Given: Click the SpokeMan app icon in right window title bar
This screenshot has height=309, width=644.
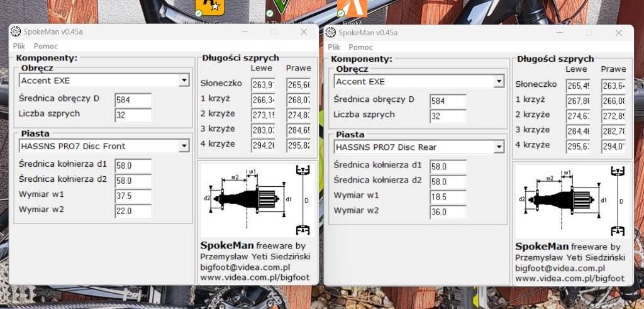Looking at the screenshot, I should tap(331, 33).
